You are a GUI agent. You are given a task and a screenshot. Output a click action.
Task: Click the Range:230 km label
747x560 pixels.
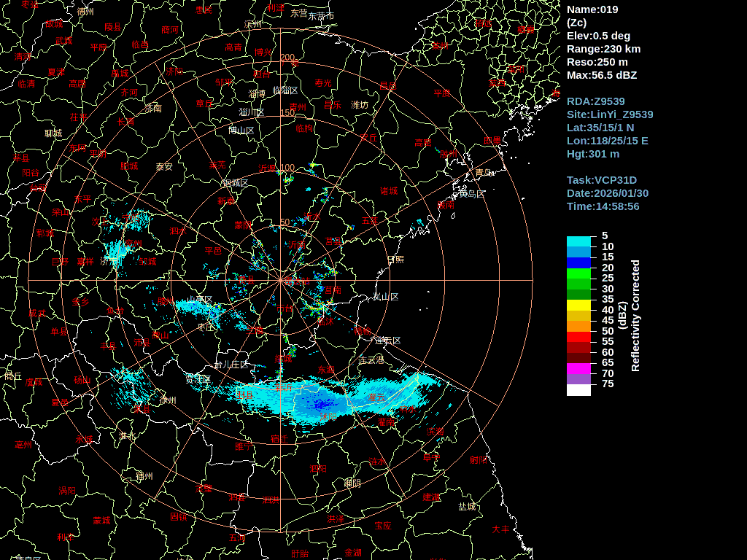pos(603,49)
